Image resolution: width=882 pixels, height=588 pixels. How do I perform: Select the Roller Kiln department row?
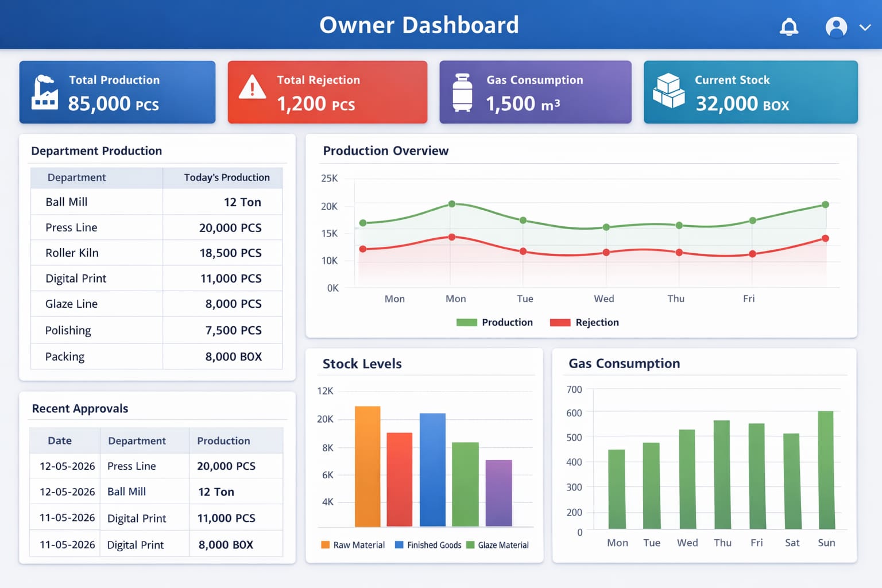coord(156,253)
